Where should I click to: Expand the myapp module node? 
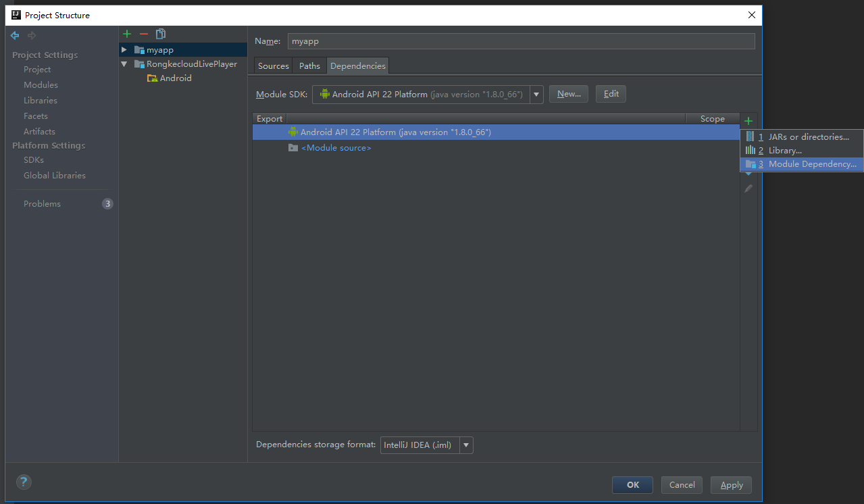(x=124, y=50)
